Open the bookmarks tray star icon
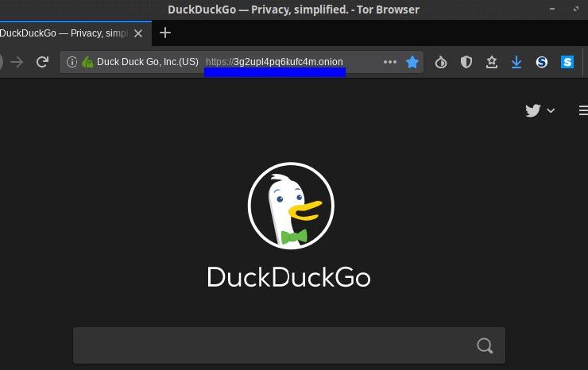The image size is (588, 370). click(x=492, y=62)
